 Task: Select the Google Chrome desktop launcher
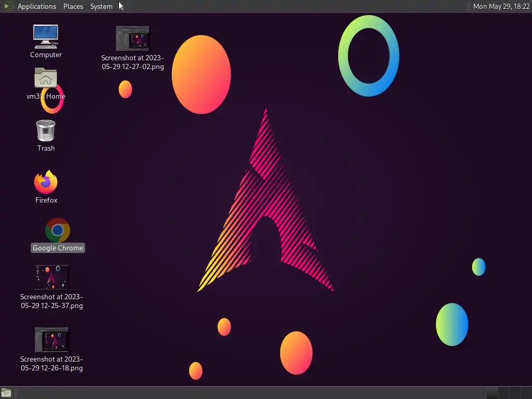click(x=58, y=235)
